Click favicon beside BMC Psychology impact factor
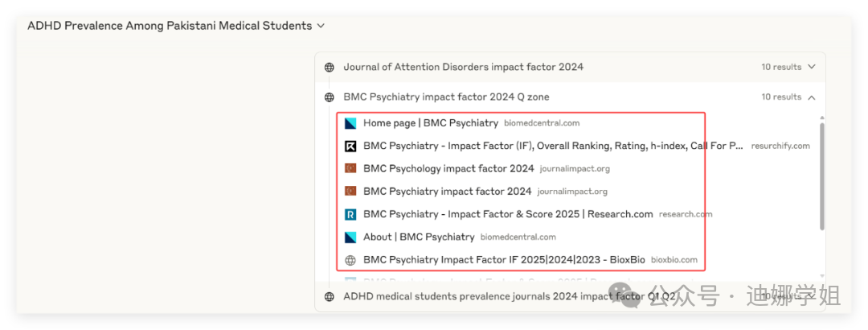The height and width of the screenshot is (330, 868). [350, 168]
